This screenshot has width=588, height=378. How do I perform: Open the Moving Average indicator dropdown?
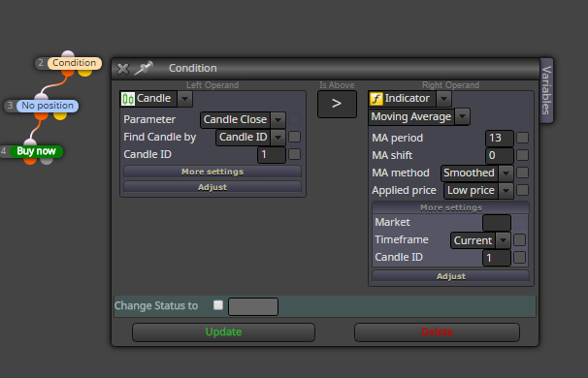[463, 116]
